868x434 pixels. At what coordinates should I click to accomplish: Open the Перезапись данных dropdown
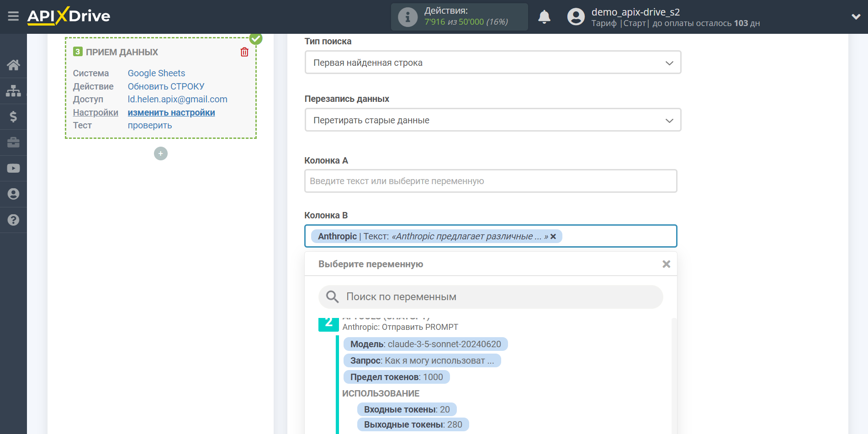493,120
